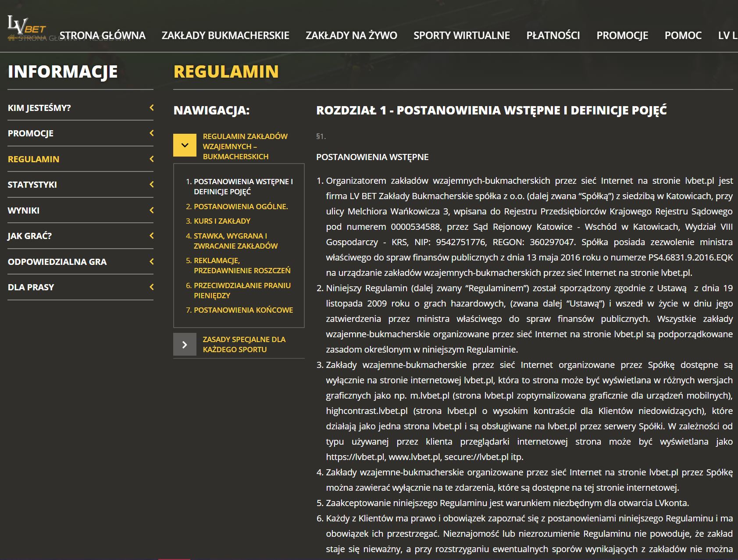
Task: Expand chevron beside STATYSTYKI
Action: (152, 184)
